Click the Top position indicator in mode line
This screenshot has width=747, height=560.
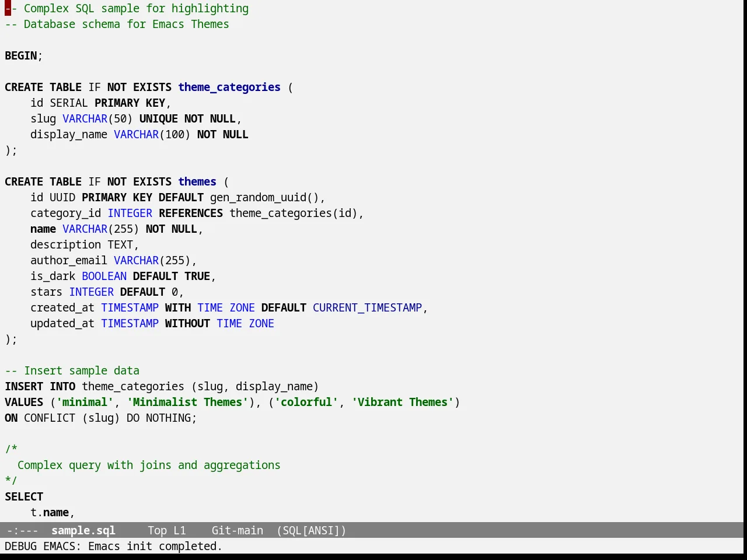coord(157,530)
